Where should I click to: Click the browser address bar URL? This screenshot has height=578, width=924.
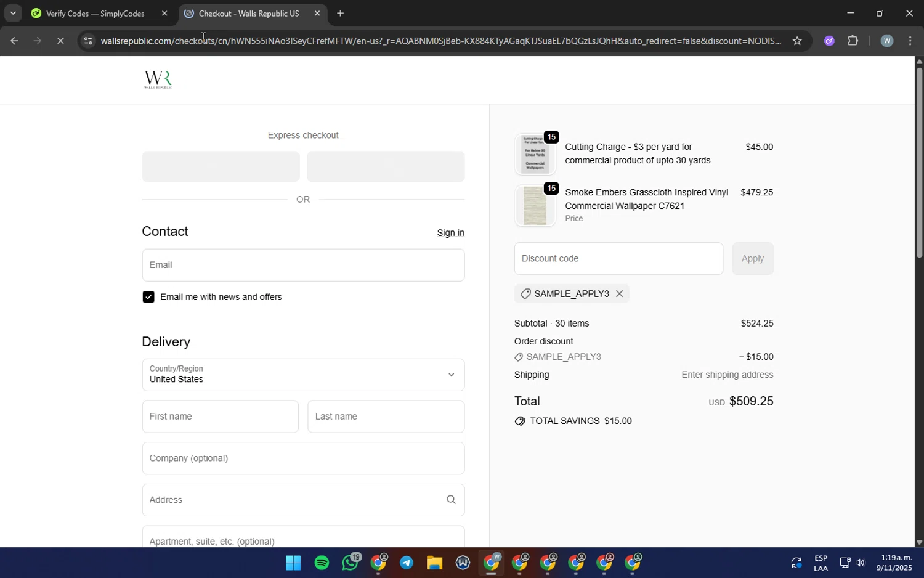click(x=441, y=41)
